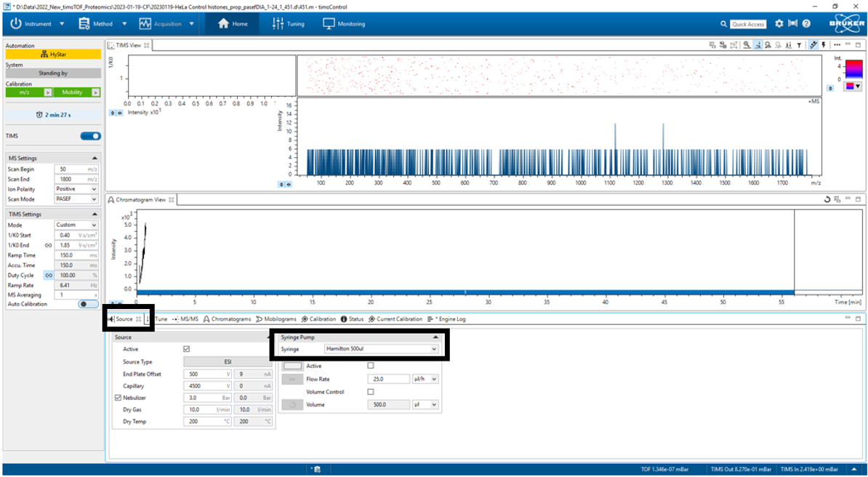This screenshot has width=868, height=477.
Task: Uncheck the Source Active checkbox
Action: coord(187,349)
